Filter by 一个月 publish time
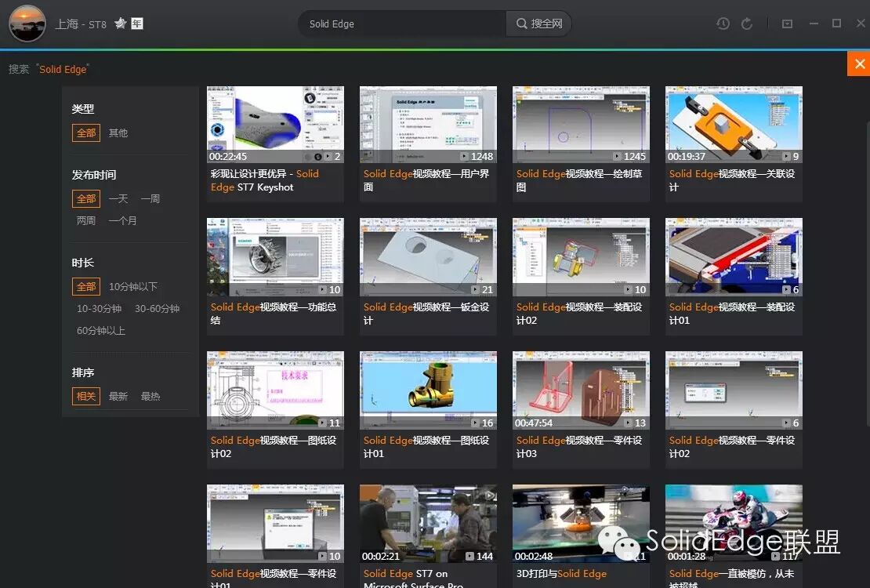Image resolution: width=870 pixels, height=588 pixels. click(122, 220)
